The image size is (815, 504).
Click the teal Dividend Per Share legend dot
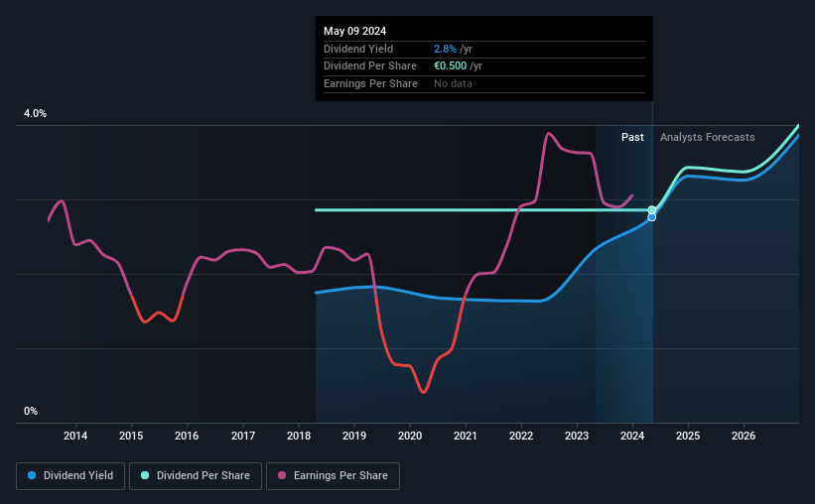(x=145, y=475)
